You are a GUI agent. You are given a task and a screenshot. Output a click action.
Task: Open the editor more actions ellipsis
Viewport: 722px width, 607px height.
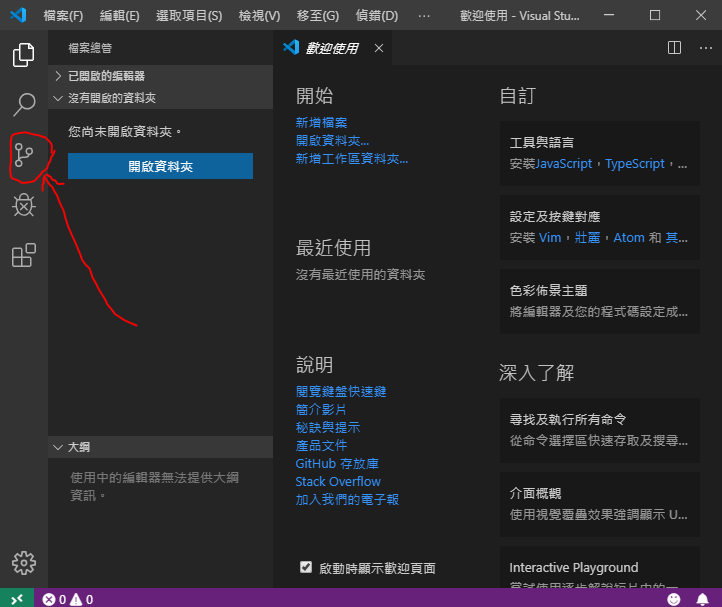[705, 47]
